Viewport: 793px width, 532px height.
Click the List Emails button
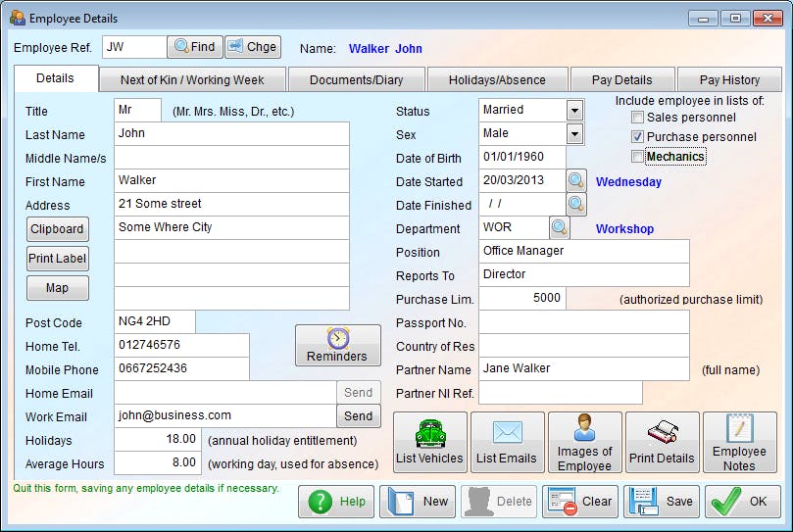click(x=507, y=443)
